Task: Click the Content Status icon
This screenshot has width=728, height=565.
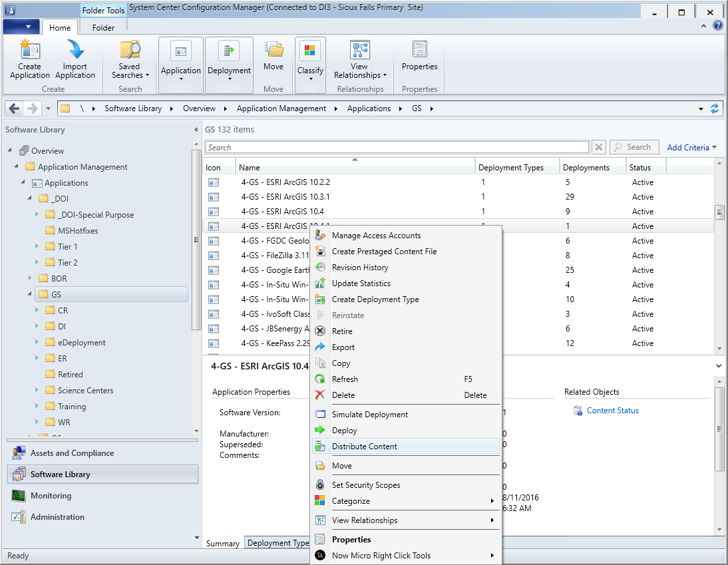Action: tap(578, 411)
